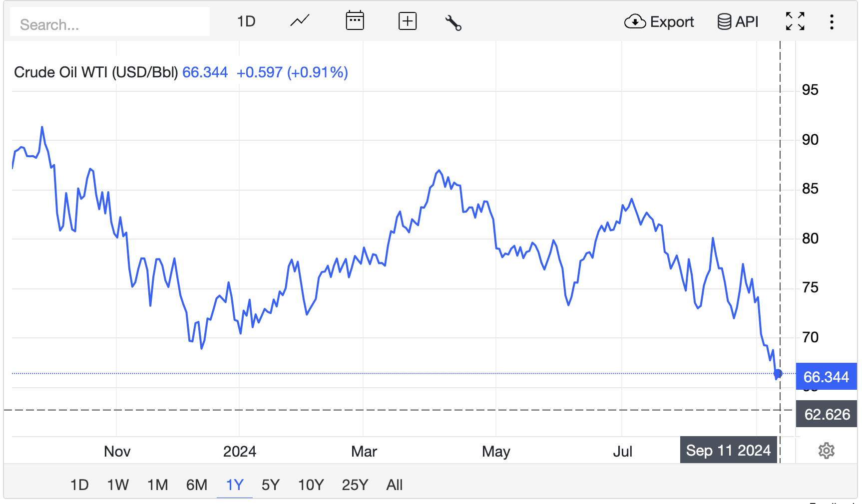The height and width of the screenshot is (504, 862).
Task: Select the 1W range tab
Action: (x=118, y=485)
